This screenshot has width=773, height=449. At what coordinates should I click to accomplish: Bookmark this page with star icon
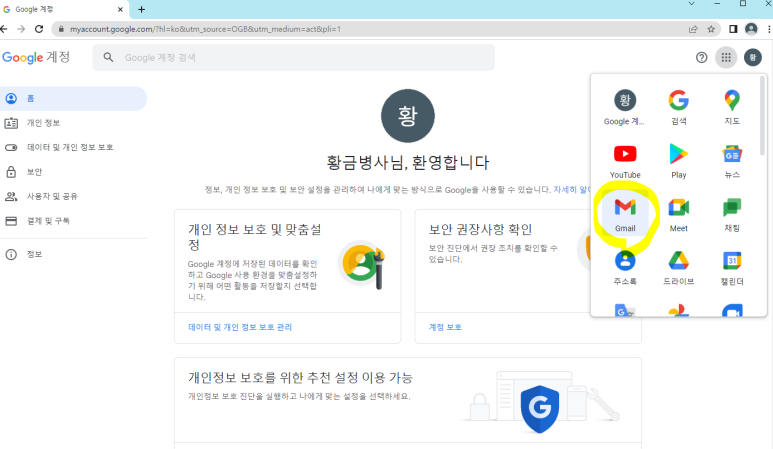[711, 29]
